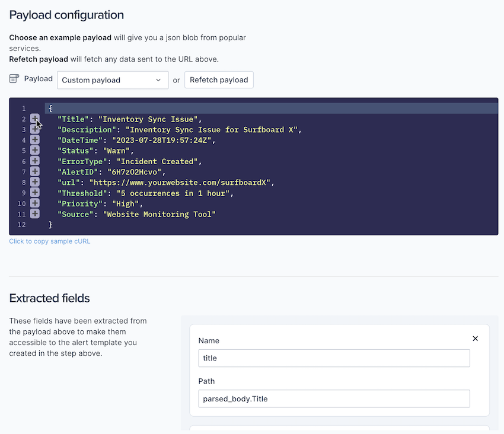Image resolution: width=504 pixels, height=434 pixels.
Task: Click the plus icon on line 2
Action: coord(34,119)
